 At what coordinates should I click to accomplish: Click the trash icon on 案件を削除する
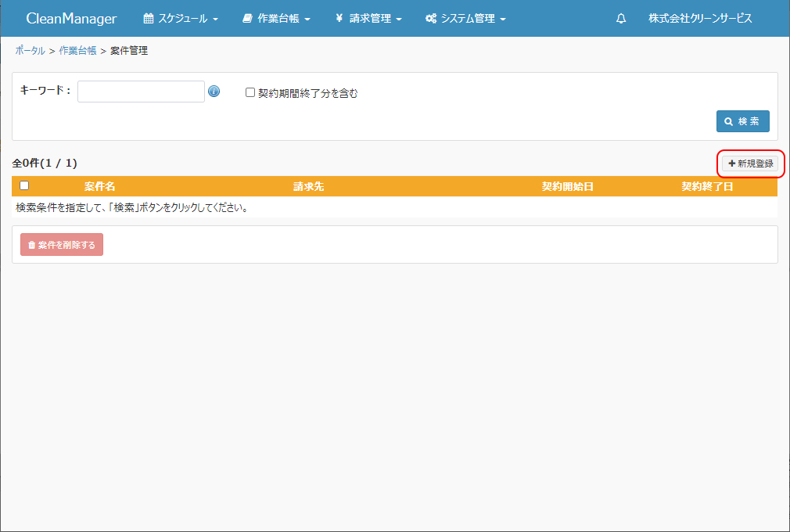click(31, 245)
